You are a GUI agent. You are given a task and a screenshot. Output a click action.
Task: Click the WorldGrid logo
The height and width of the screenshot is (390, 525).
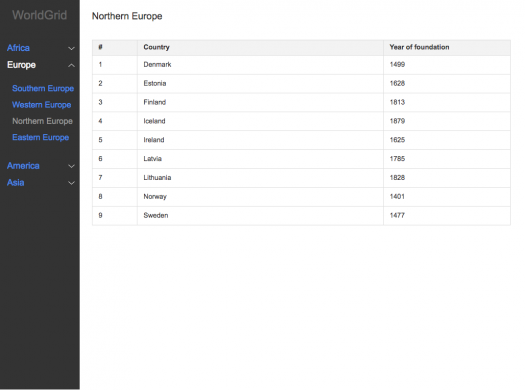40,15
